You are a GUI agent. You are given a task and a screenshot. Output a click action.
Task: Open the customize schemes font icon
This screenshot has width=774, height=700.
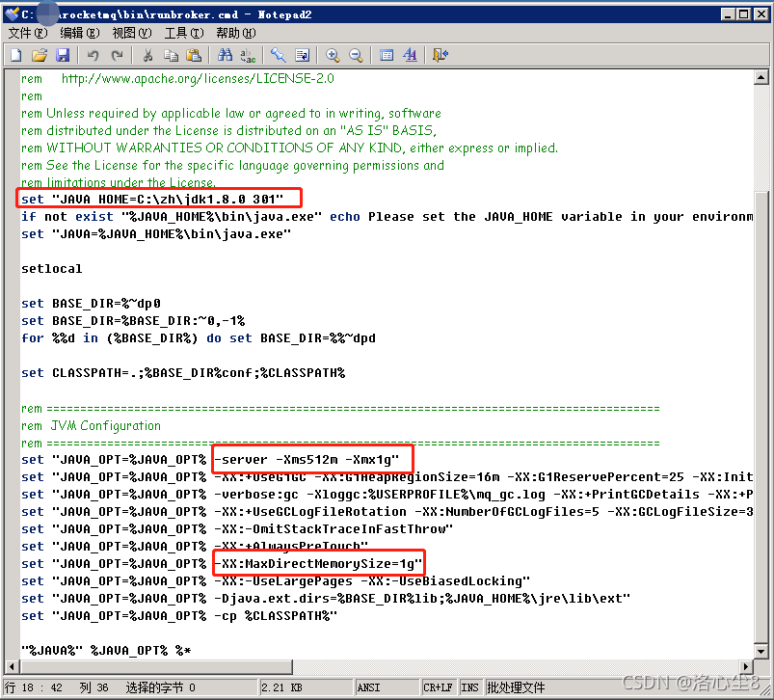(410, 55)
